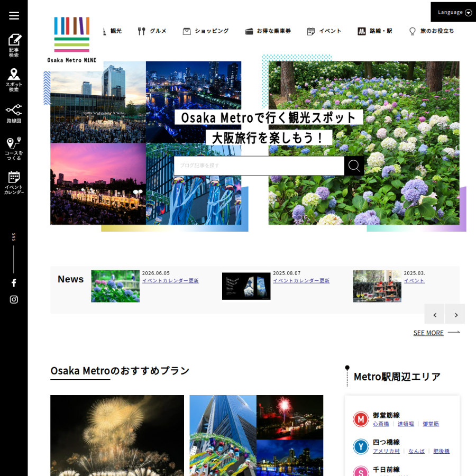Open 2025.08.07 イベントカレンダー更新 news link
This screenshot has height=476, width=476.
click(301, 281)
